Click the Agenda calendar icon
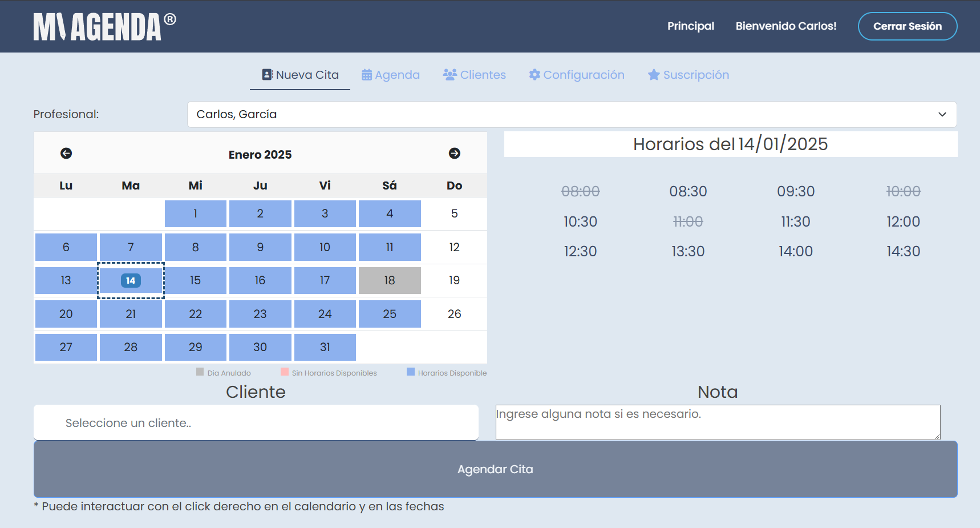 click(367, 75)
